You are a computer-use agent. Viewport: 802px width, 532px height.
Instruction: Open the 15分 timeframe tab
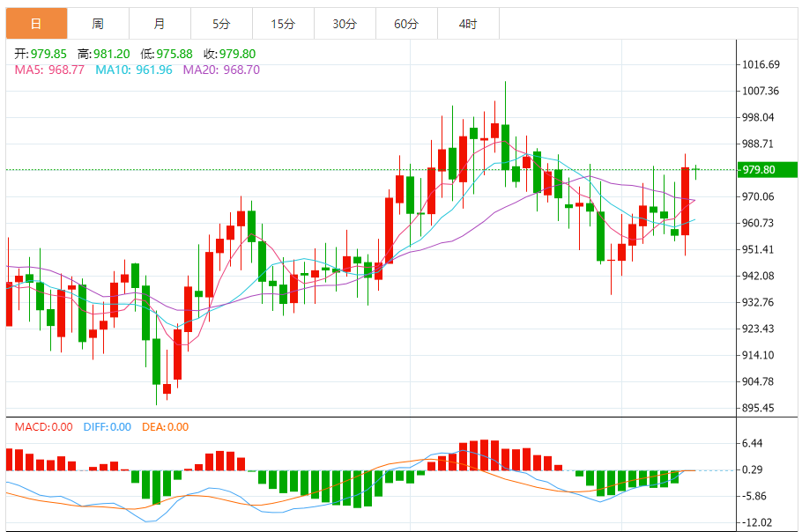coord(284,24)
